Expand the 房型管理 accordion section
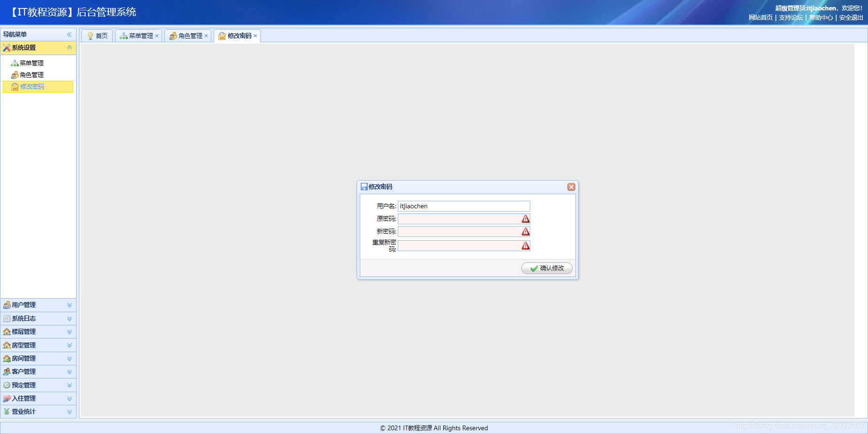The width and height of the screenshot is (868, 434). [x=38, y=345]
